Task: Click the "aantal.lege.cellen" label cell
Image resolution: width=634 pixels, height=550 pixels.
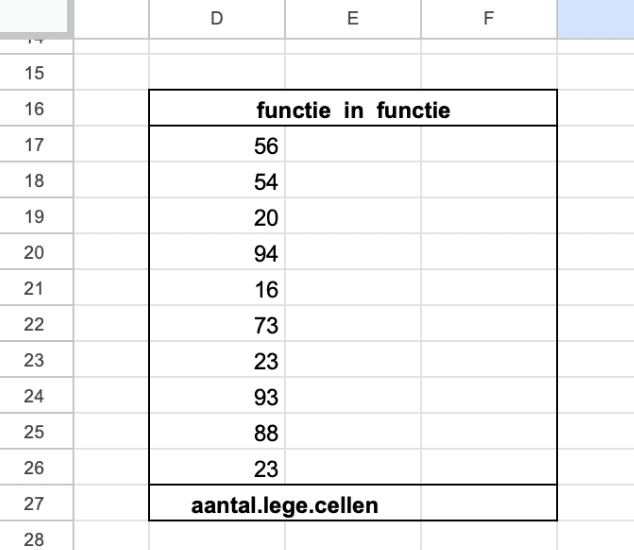Action: pos(284,504)
